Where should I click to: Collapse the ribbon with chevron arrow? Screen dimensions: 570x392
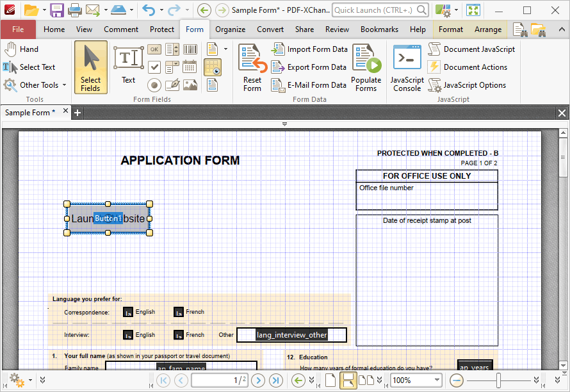click(562, 29)
